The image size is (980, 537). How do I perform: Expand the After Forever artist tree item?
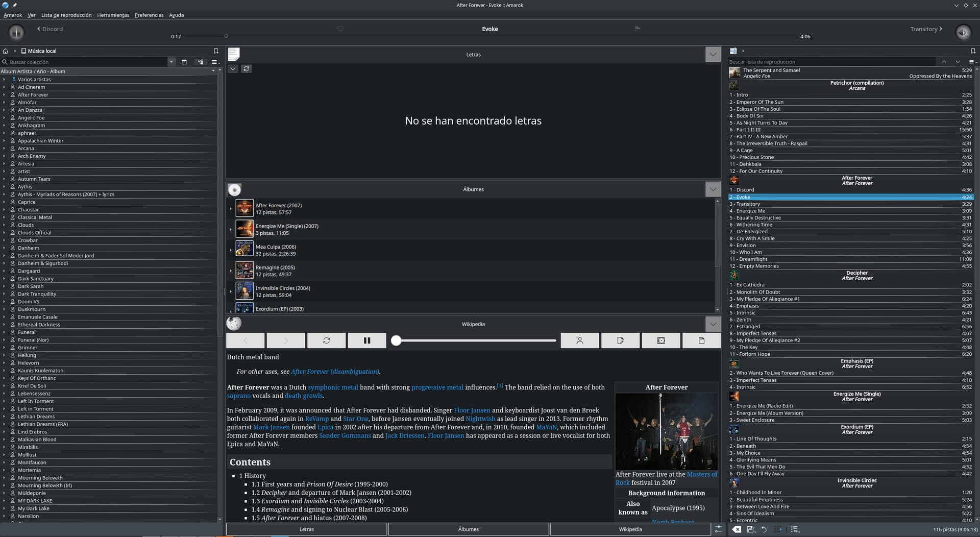point(4,95)
